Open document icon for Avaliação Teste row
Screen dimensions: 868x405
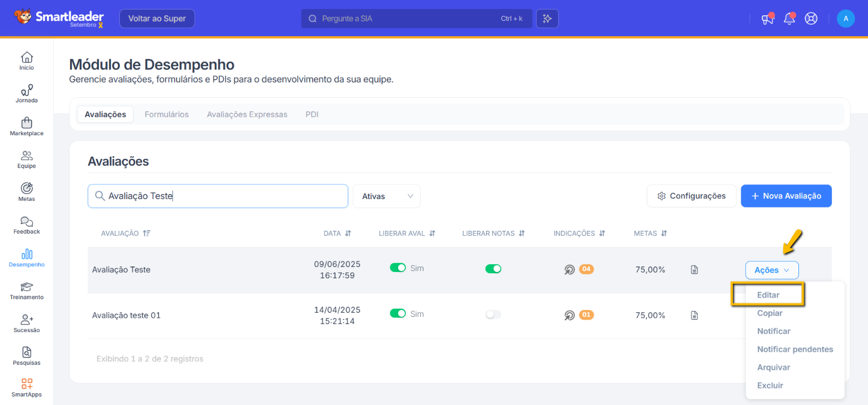pyautogui.click(x=694, y=270)
